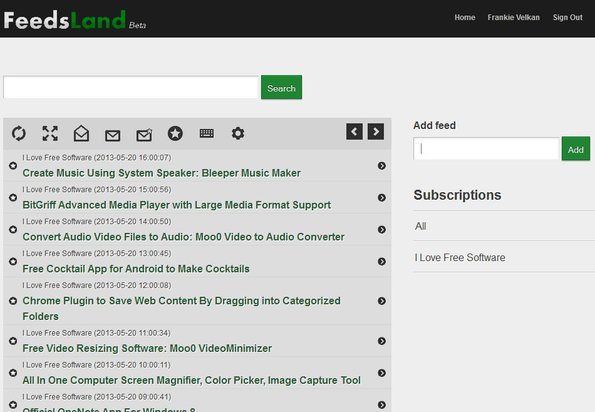
Task: Show starred items via star circle icon
Action: coord(175,134)
